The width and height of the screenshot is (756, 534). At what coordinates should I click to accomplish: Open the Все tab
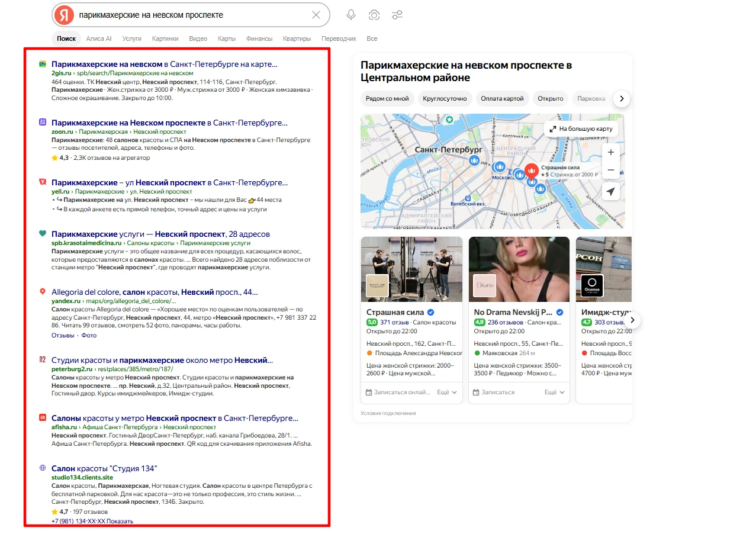point(372,38)
